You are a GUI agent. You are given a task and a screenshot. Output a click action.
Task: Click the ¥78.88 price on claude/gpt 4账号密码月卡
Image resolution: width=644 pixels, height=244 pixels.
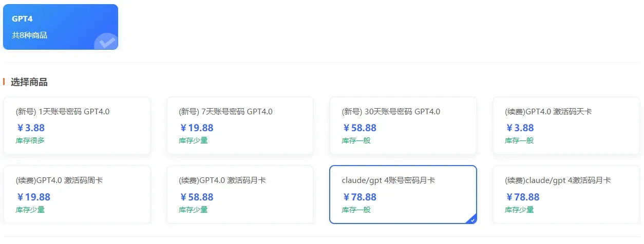pyautogui.click(x=359, y=197)
